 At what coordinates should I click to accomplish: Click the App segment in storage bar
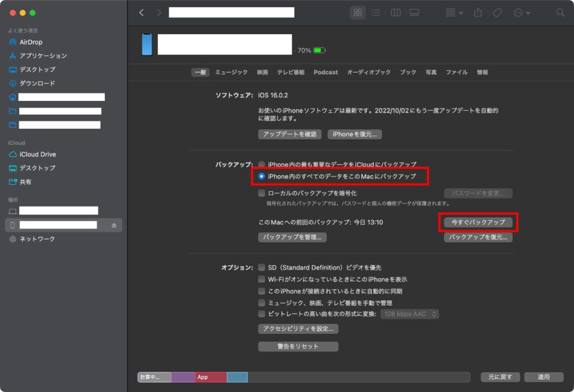click(x=210, y=377)
